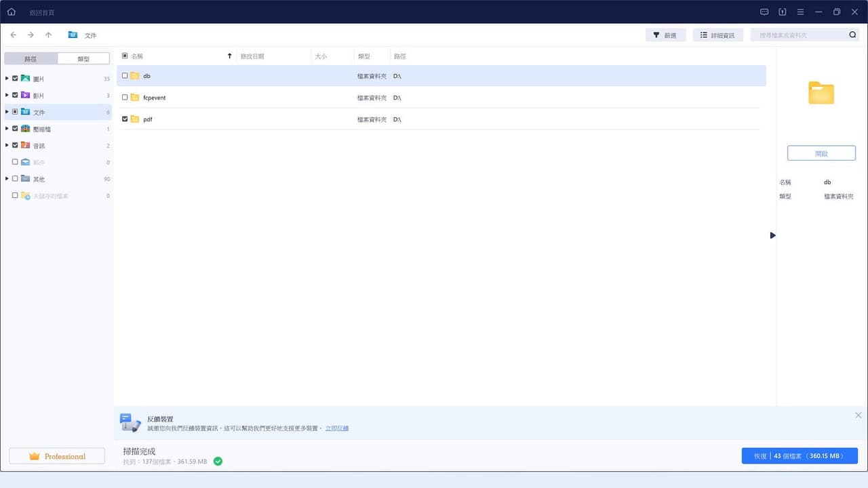Image resolution: width=868 pixels, height=488 pixels.
Task: Click the home icon in title bar
Action: tap(12, 12)
